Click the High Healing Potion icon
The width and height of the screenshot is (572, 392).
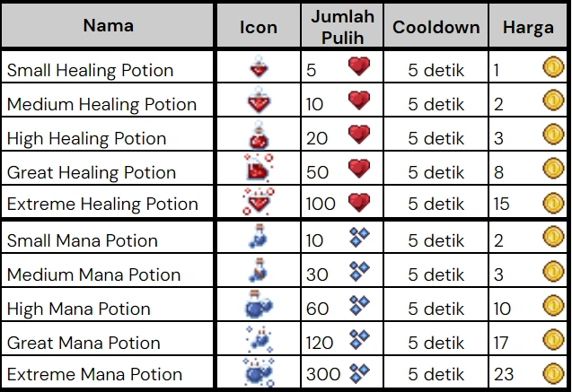point(260,136)
